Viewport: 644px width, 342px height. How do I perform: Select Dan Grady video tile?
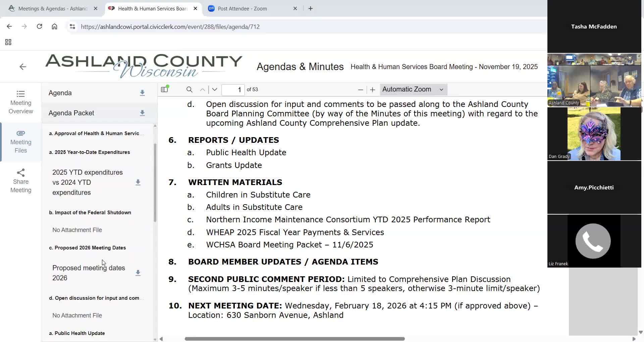pos(594,134)
